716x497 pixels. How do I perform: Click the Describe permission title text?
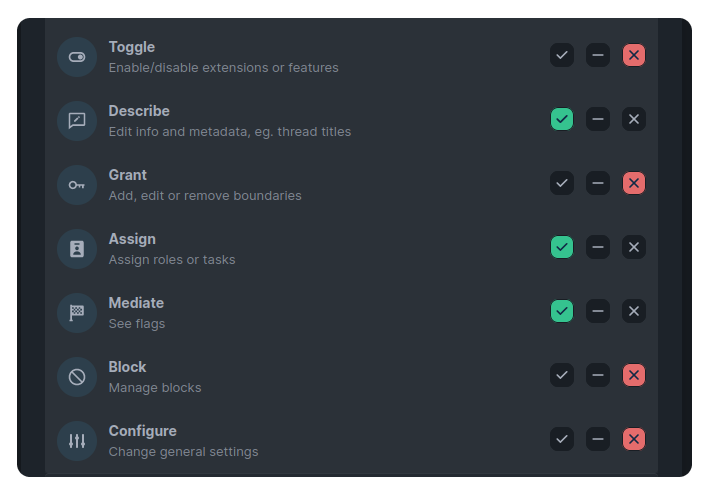[x=139, y=111]
